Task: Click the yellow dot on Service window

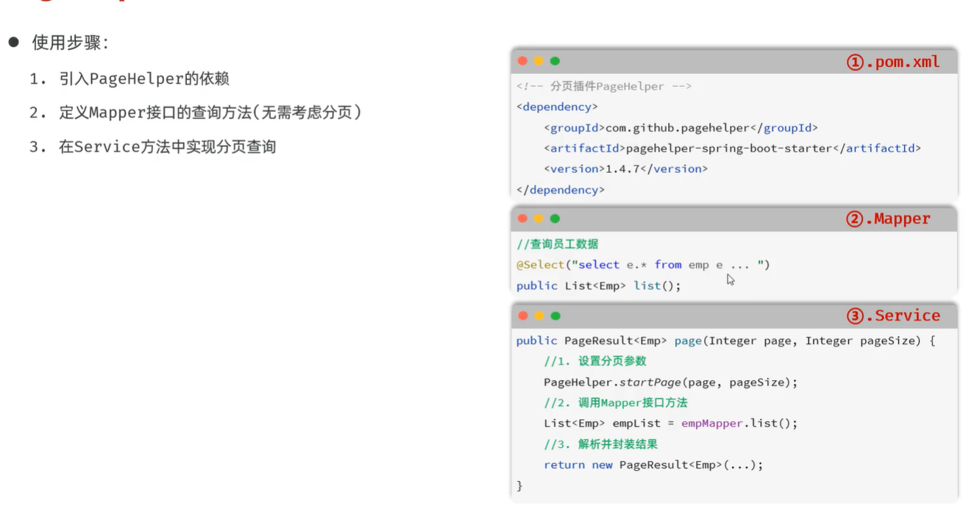Action: [539, 316]
